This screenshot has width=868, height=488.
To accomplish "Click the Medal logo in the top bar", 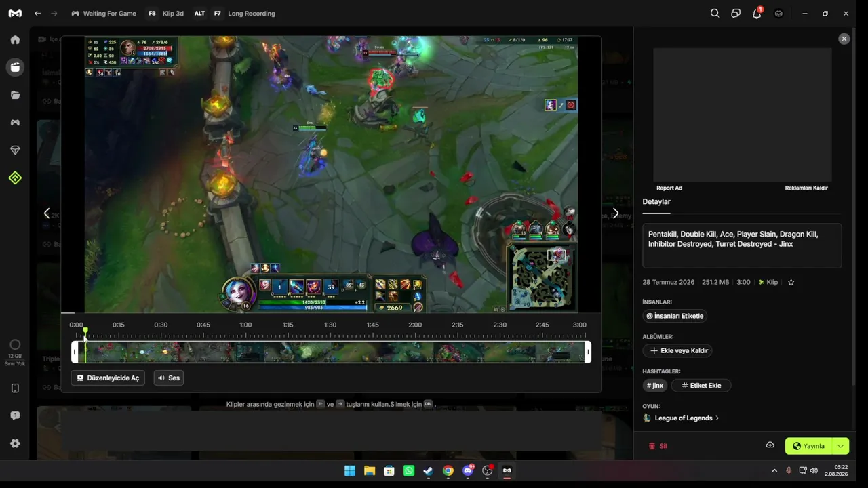I will [15, 14].
